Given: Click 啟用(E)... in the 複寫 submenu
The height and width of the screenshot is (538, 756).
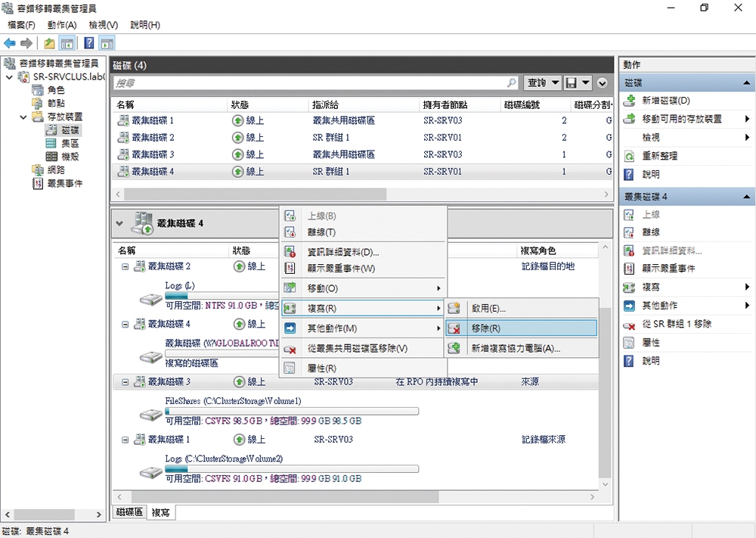Looking at the screenshot, I should pyautogui.click(x=521, y=308).
